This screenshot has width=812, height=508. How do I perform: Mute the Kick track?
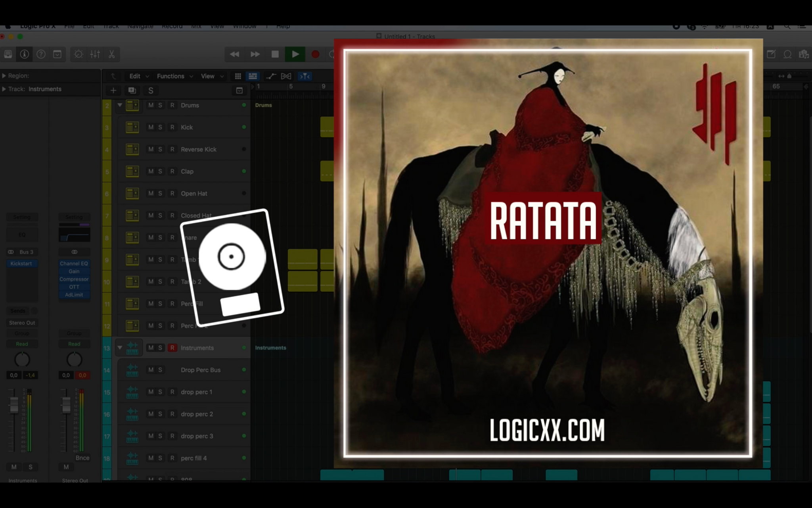coord(151,127)
